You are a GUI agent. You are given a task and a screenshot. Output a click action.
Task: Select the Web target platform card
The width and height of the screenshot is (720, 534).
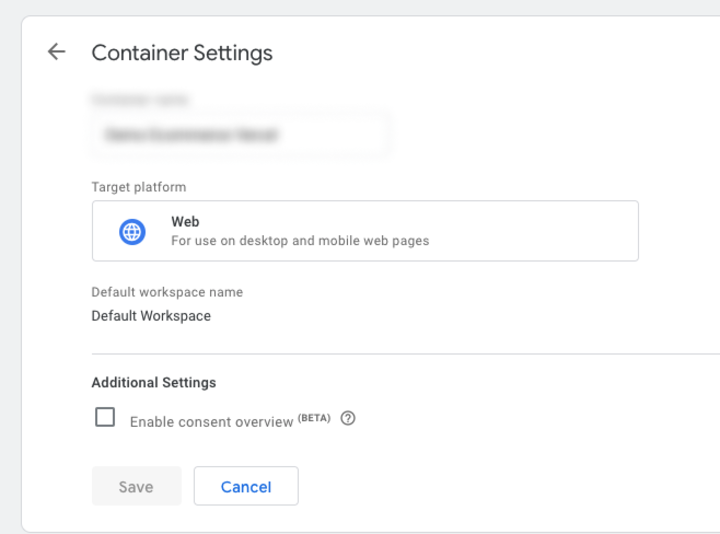click(365, 231)
